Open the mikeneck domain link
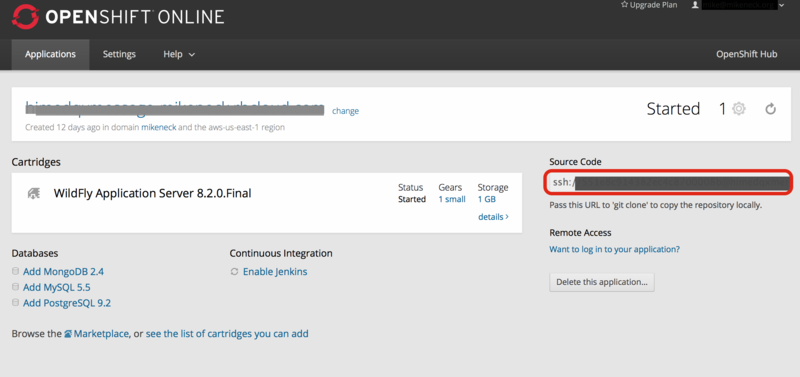This screenshot has height=377, width=800. tap(159, 128)
